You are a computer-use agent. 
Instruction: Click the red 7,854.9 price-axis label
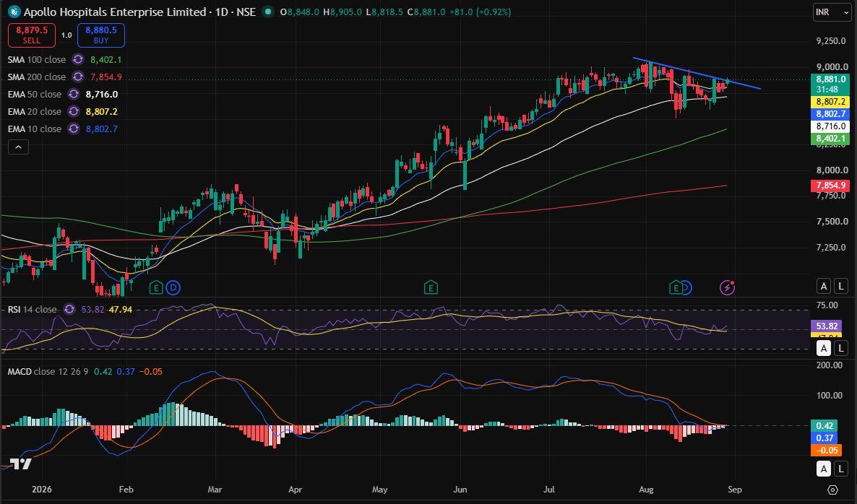coord(830,186)
